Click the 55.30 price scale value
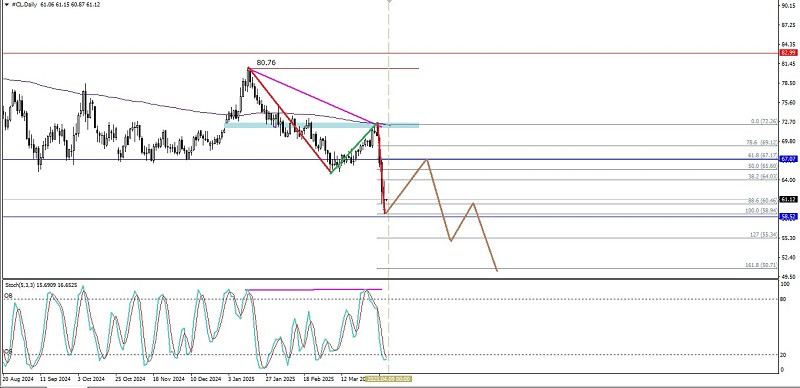This screenshot has width=800, height=388. (x=788, y=238)
